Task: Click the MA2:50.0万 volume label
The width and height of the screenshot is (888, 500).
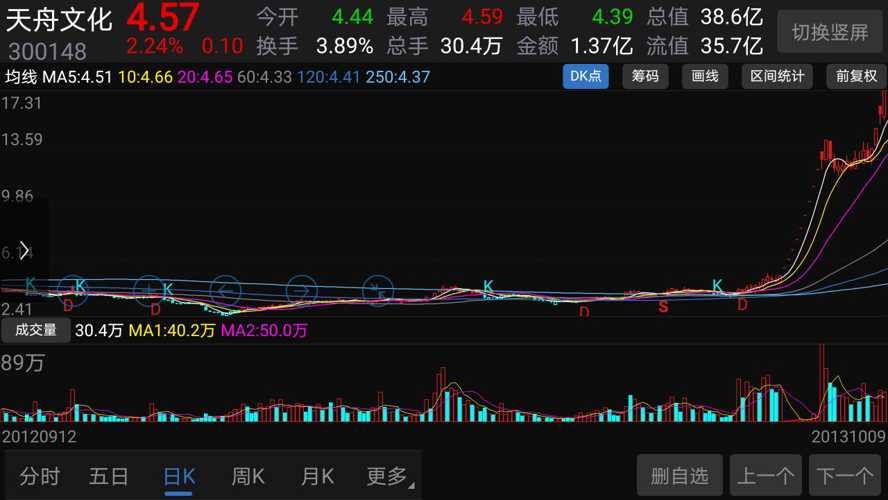Action: coord(264,330)
